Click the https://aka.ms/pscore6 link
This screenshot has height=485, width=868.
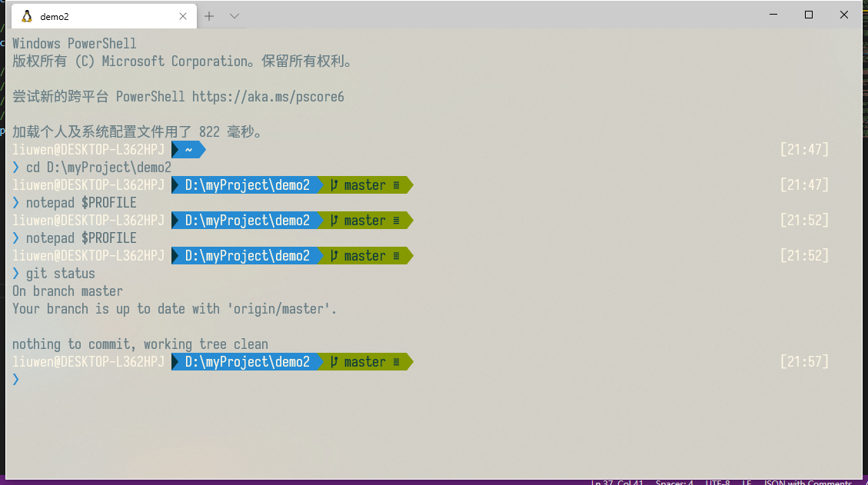pyautogui.click(x=268, y=97)
